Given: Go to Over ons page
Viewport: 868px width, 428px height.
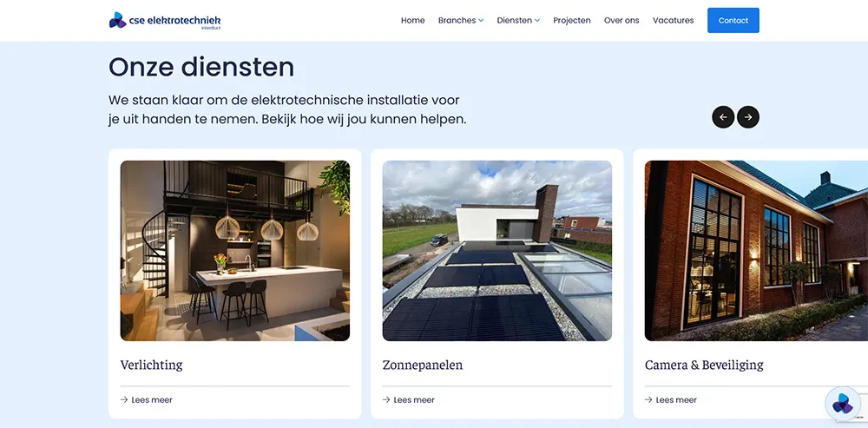Looking at the screenshot, I should [621, 21].
